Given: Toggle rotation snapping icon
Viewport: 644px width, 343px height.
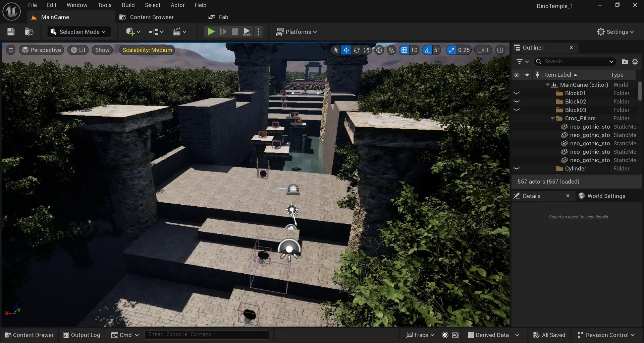Looking at the screenshot, I should [x=427, y=50].
